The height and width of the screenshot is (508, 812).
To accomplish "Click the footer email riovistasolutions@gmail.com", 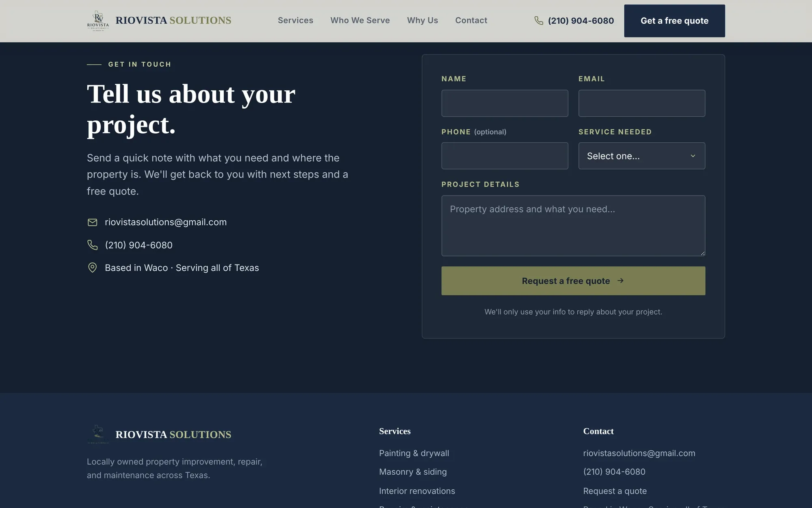I will (639, 453).
